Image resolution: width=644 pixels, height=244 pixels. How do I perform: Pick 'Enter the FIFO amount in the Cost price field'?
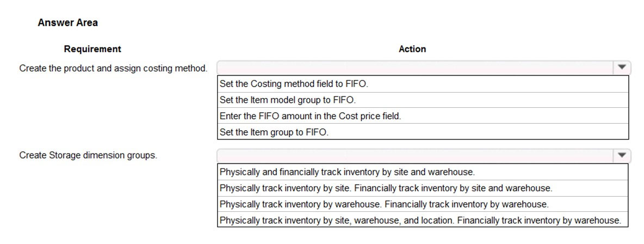[423, 116]
